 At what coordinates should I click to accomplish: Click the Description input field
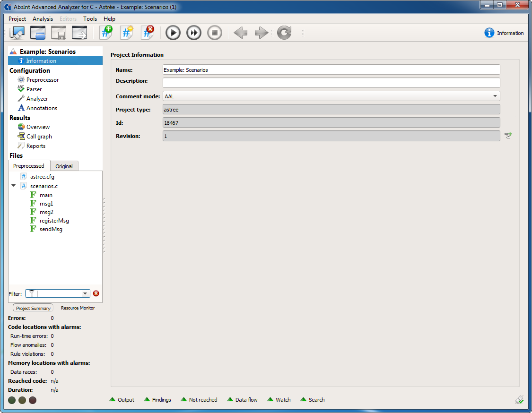(x=331, y=82)
